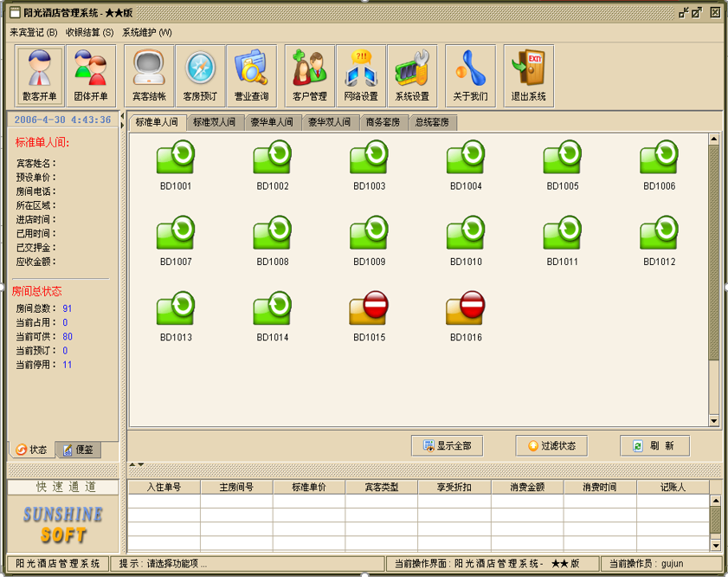728x577 pixels.
Task: Select room BD1005 icon
Action: [x=563, y=157]
